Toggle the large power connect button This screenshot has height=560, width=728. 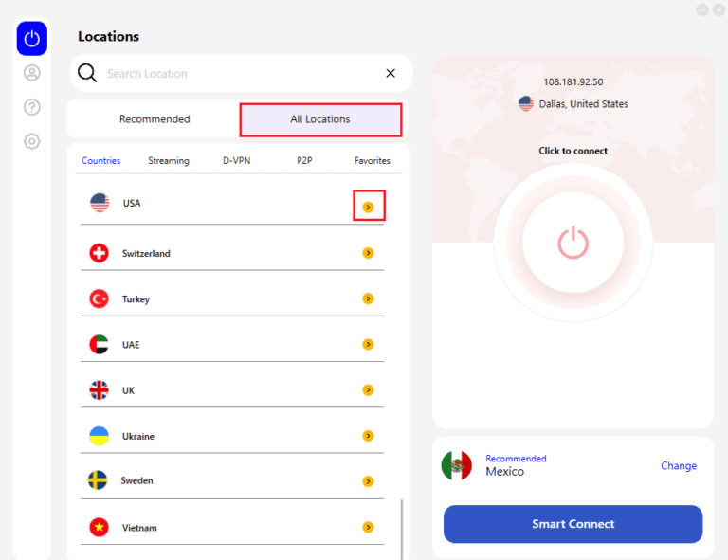click(x=573, y=243)
